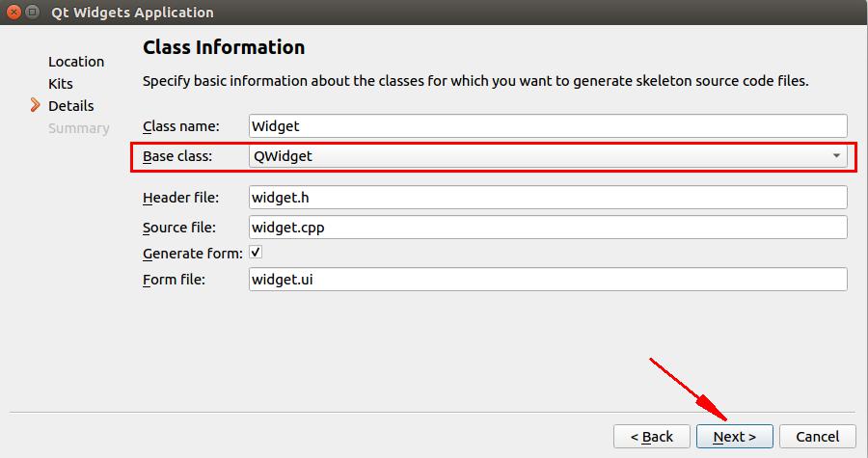Click the Source file label

tap(178, 228)
